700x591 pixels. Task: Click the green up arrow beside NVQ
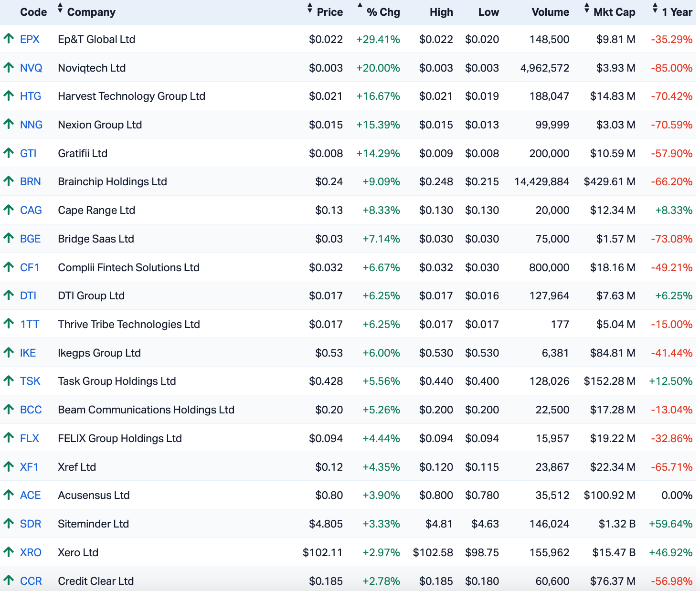pos(9,67)
